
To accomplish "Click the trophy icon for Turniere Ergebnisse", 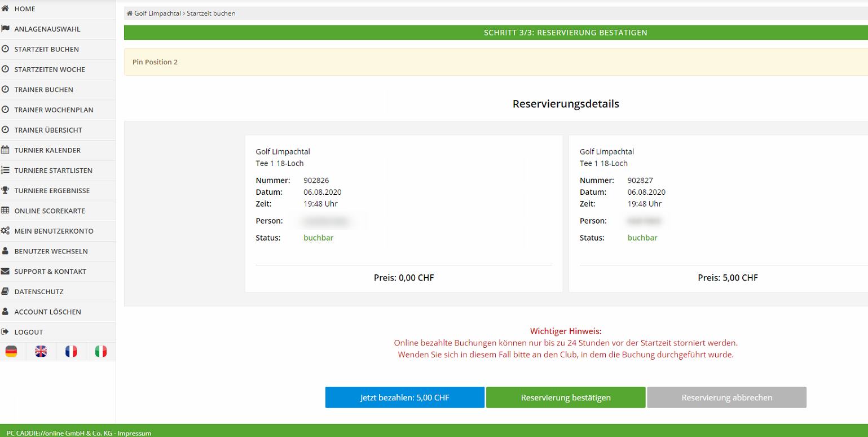I will coord(6,190).
